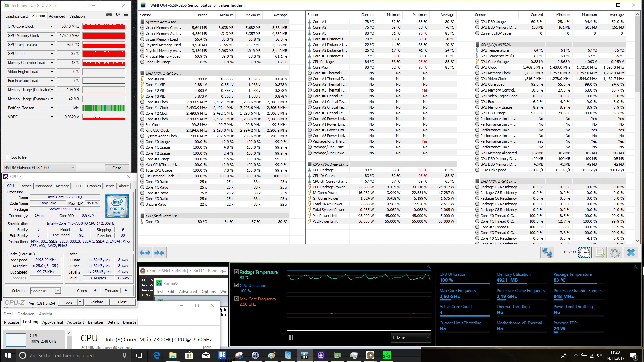Click the CPU-Z Validate button
Image resolution: width=644 pixels, height=362 pixels.
[97, 302]
